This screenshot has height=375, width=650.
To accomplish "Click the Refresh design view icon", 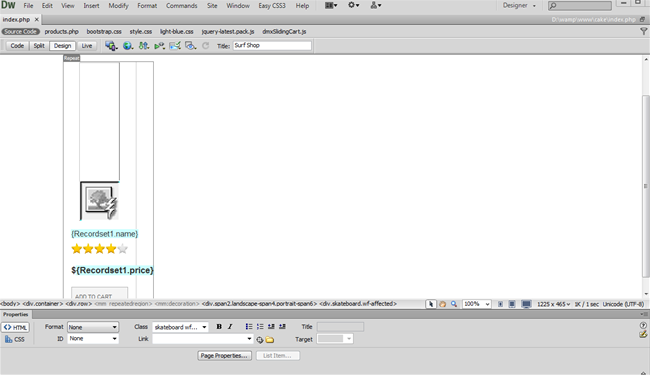I will (205, 46).
